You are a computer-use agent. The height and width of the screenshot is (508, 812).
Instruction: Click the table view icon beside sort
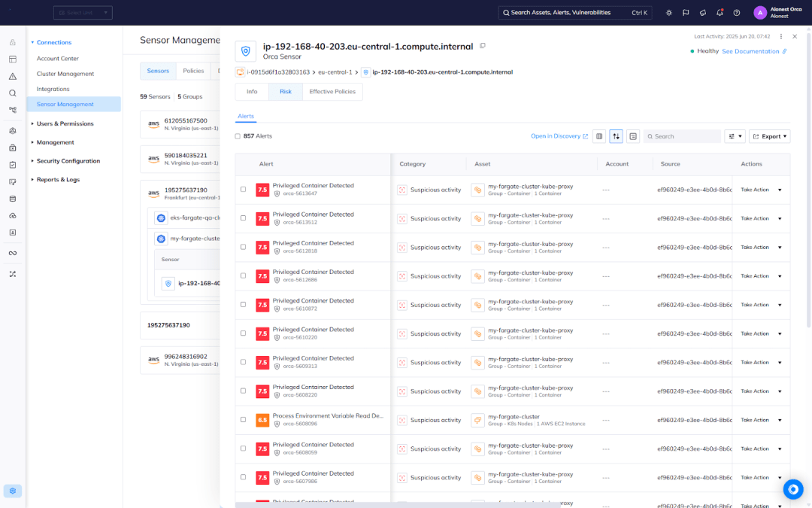click(633, 136)
